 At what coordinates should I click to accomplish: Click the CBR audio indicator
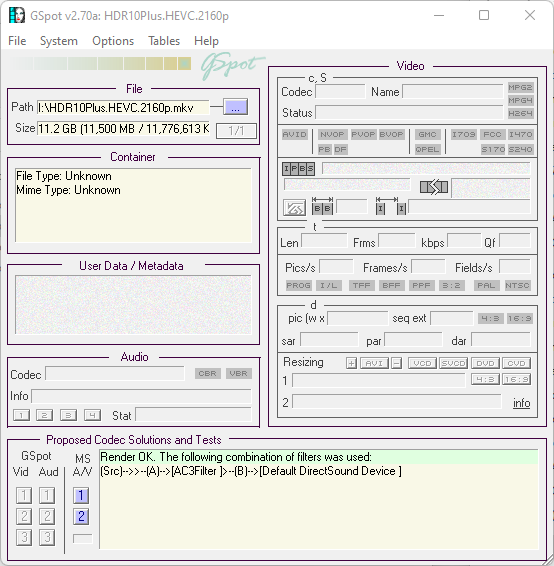[x=208, y=373]
